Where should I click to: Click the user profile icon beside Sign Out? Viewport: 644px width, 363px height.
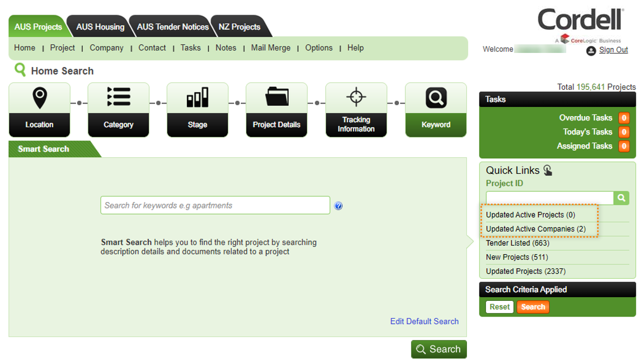(591, 51)
